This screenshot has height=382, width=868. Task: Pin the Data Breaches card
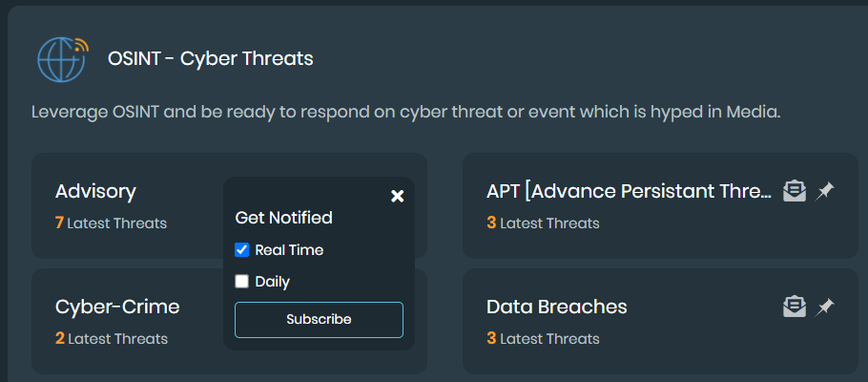[x=825, y=307]
